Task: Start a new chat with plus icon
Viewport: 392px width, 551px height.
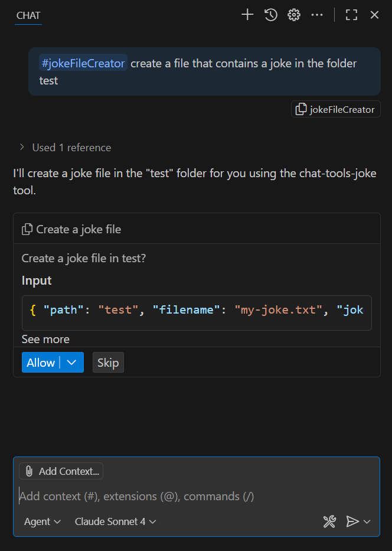Action: (x=247, y=15)
